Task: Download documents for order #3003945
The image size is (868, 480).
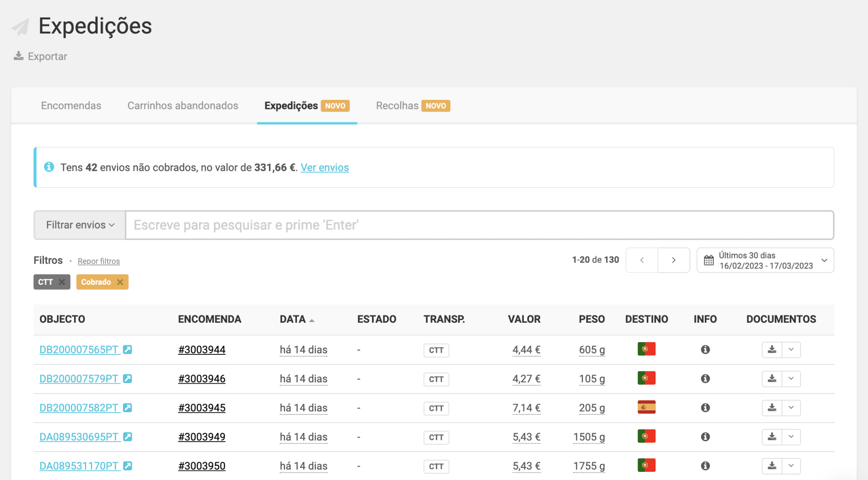Action: point(772,408)
